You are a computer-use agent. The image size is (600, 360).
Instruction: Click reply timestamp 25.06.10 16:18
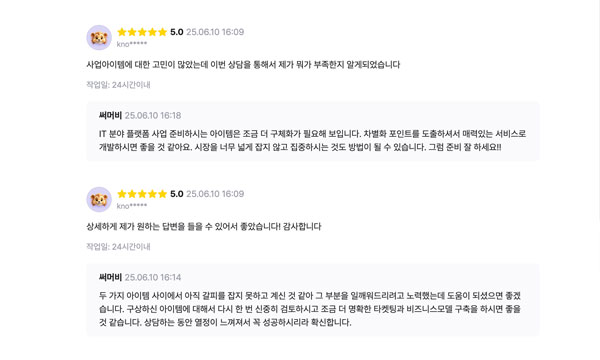tap(153, 115)
